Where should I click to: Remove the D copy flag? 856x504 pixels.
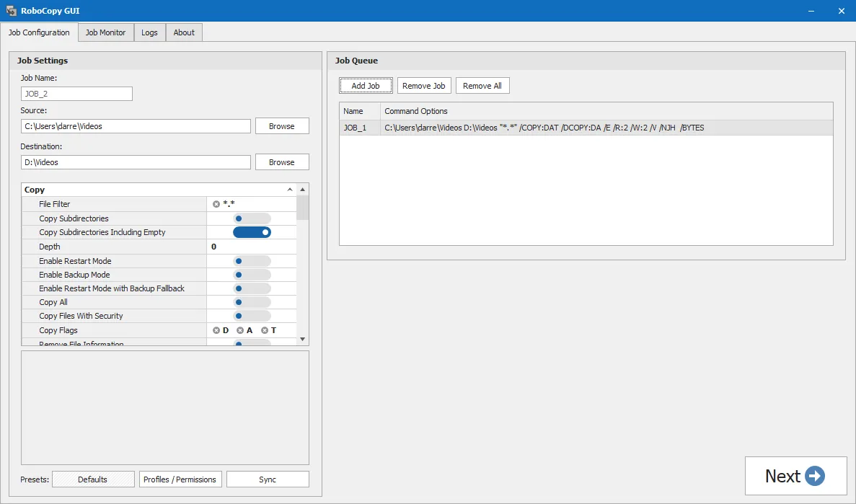coord(216,330)
